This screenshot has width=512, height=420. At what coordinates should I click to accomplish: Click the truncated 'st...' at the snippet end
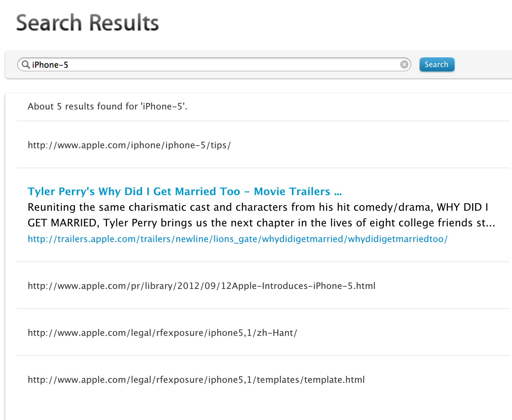[486, 223]
